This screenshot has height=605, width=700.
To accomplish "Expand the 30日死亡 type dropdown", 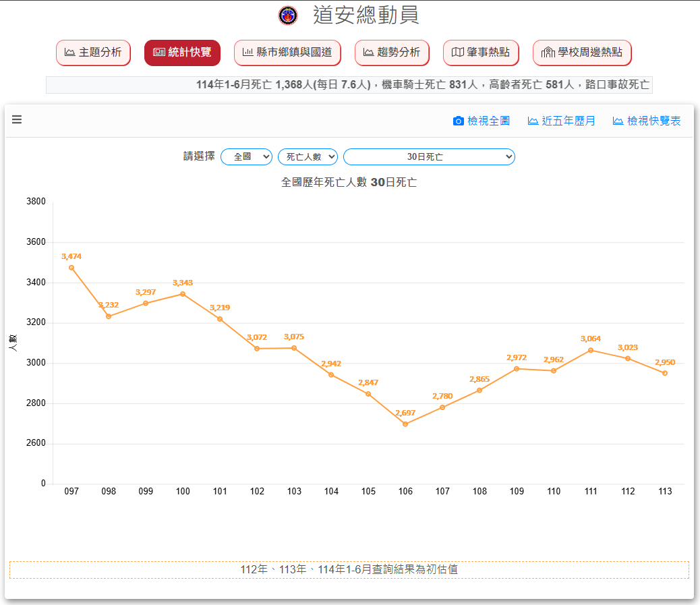I will (429, 156).
